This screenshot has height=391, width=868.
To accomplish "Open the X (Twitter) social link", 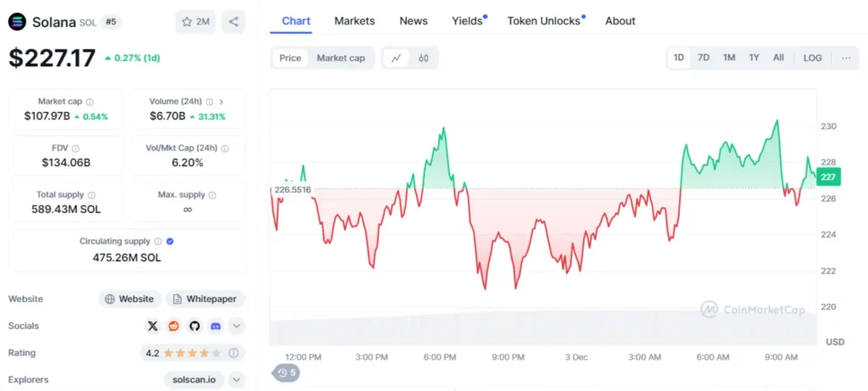I will point(153,327).
